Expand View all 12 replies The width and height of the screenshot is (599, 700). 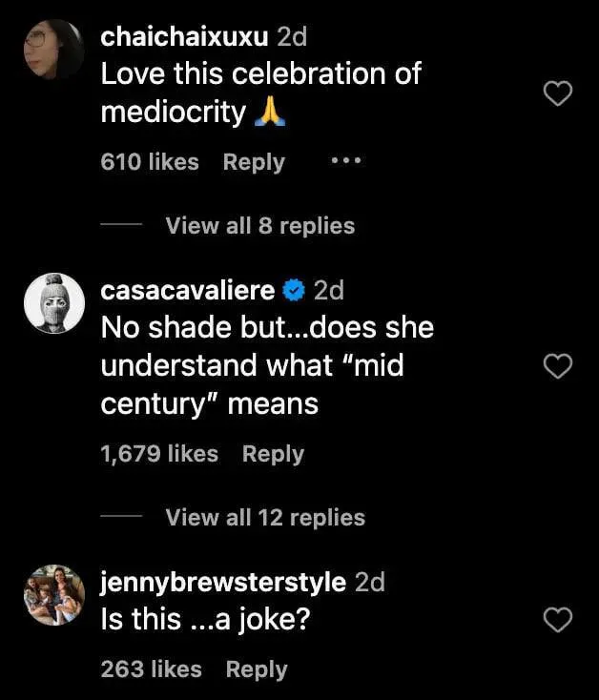point(264,518)
